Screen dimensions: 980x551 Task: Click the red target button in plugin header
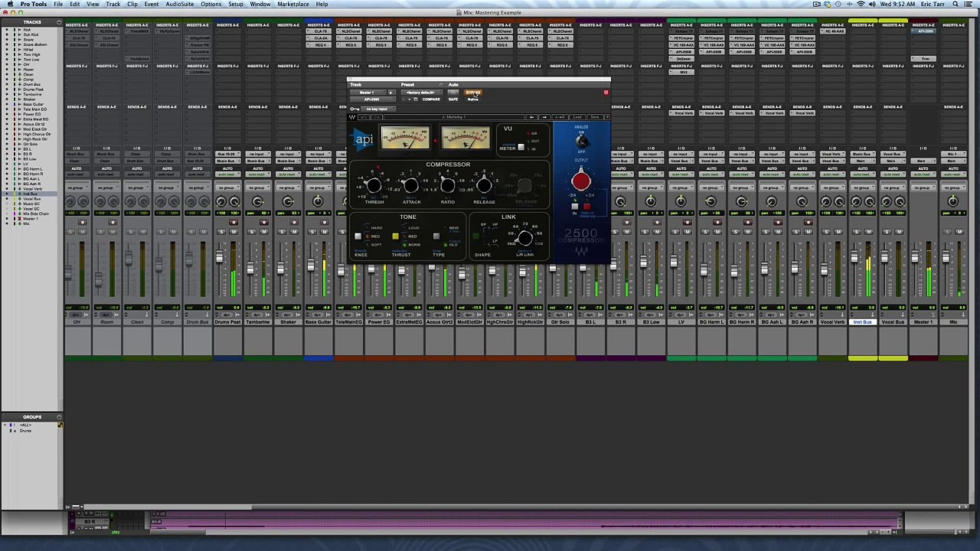606,93
